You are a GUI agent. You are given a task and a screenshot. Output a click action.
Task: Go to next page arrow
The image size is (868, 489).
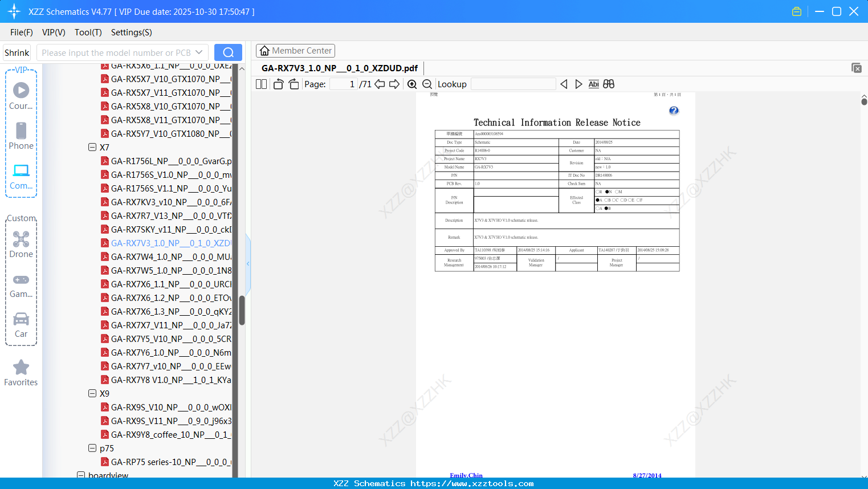click(394, 84)
